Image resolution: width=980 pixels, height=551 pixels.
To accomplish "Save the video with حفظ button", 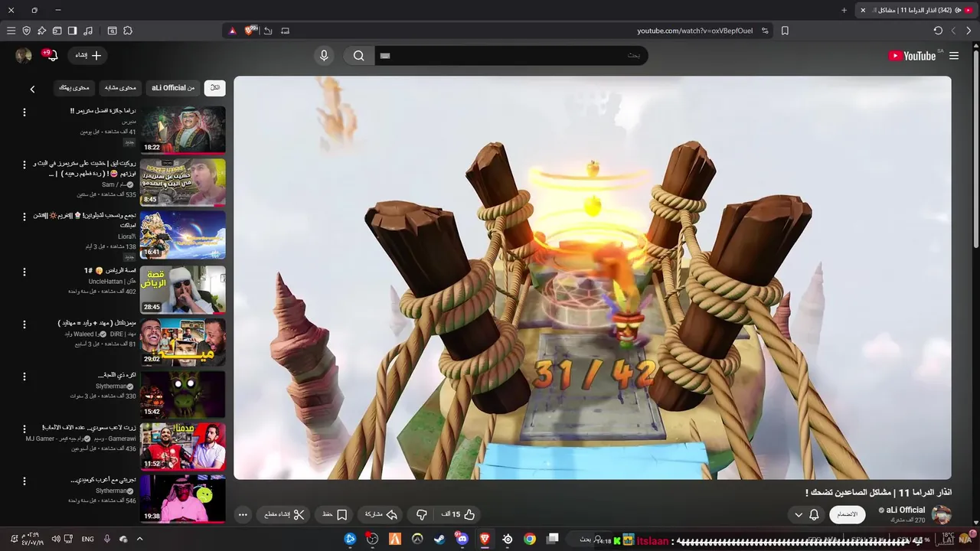I will [x=335, y=514].
